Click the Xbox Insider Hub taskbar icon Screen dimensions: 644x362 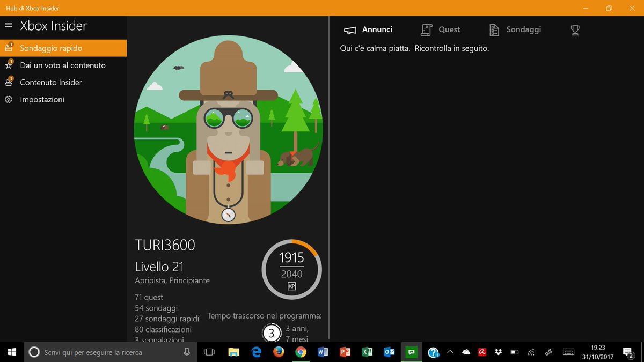tap(412, 352)
